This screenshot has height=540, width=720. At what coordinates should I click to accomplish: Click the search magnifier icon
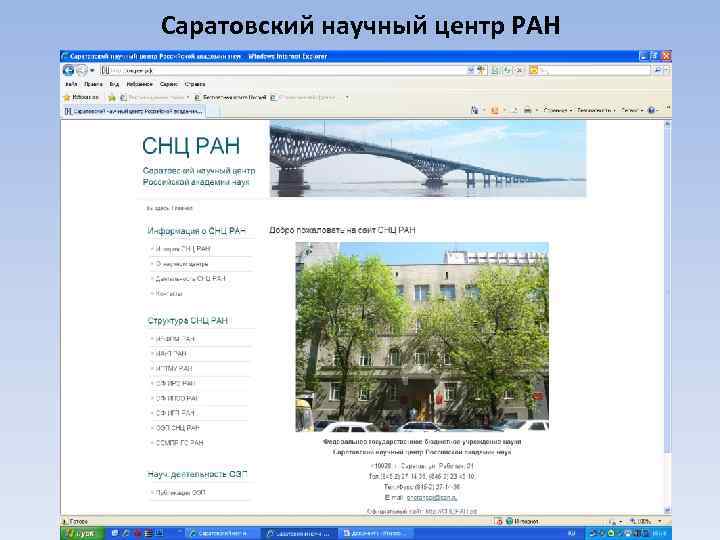(658, 70)
